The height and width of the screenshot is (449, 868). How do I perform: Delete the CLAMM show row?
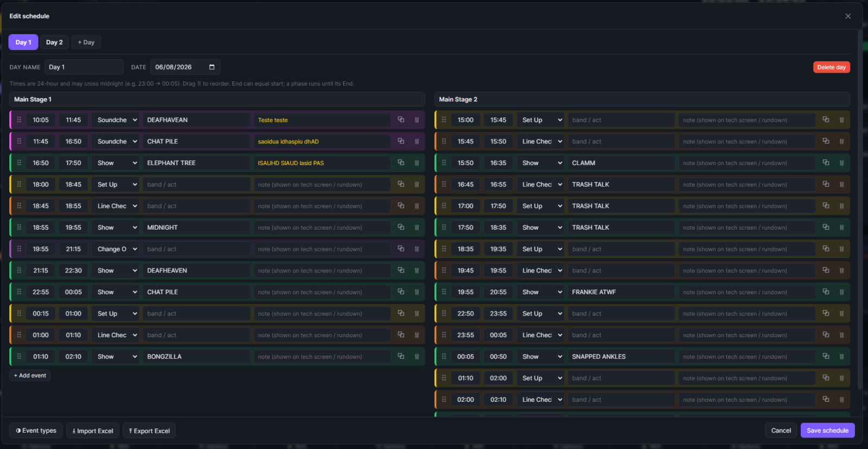tap(841, 163)
